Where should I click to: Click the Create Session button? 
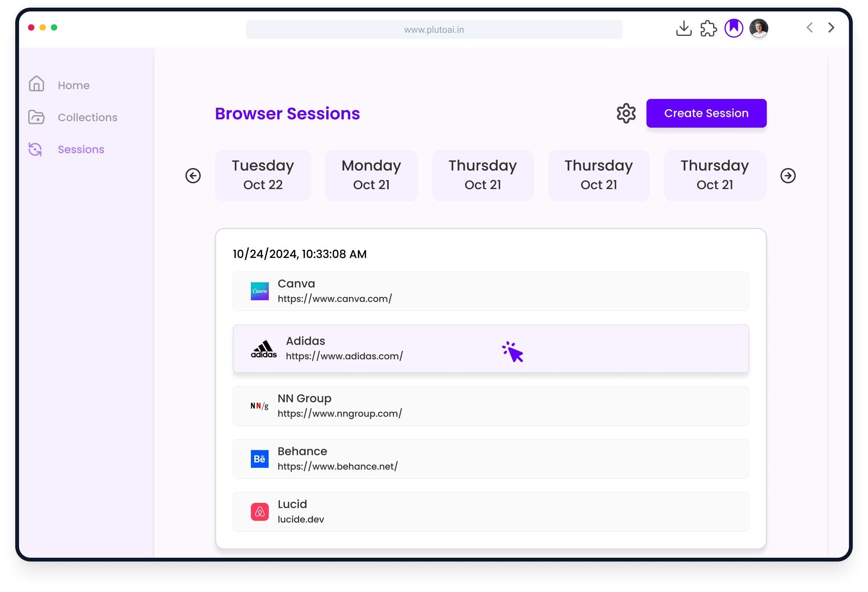click(706, 113)
